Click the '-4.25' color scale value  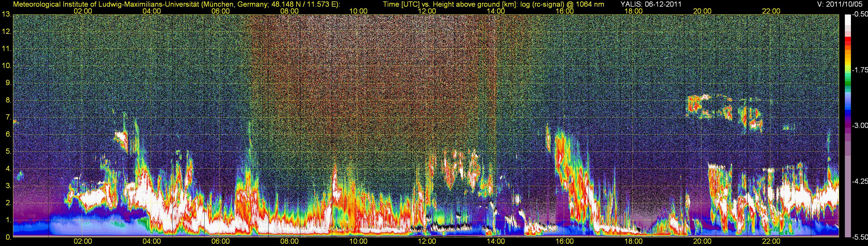[860, 181]
